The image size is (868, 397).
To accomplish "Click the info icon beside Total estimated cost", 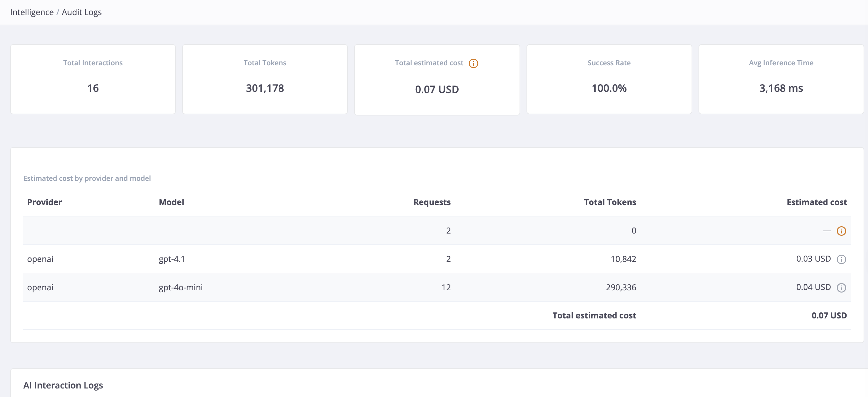I will coord(473,63).
